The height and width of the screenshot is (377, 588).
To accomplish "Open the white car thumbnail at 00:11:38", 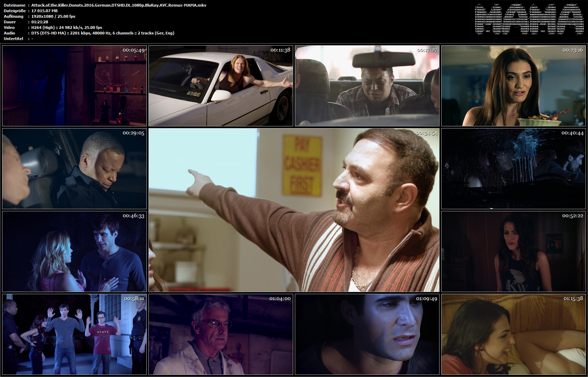I will coord(221,86).
